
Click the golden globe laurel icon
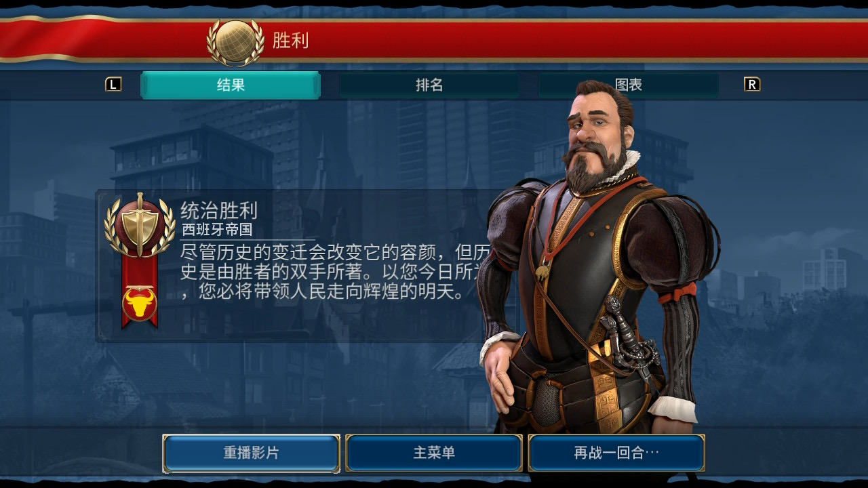(x=235, y=41)
